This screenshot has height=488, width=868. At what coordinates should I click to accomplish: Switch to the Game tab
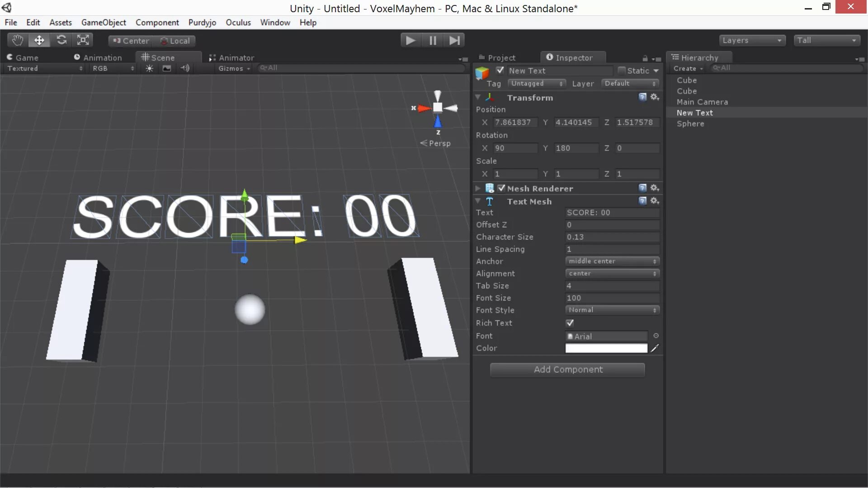pos(23,57)
